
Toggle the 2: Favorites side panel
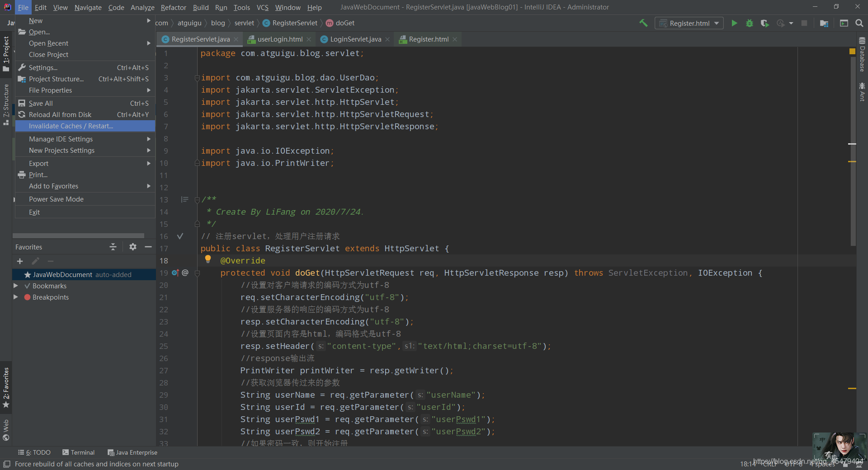coord(6,388)
